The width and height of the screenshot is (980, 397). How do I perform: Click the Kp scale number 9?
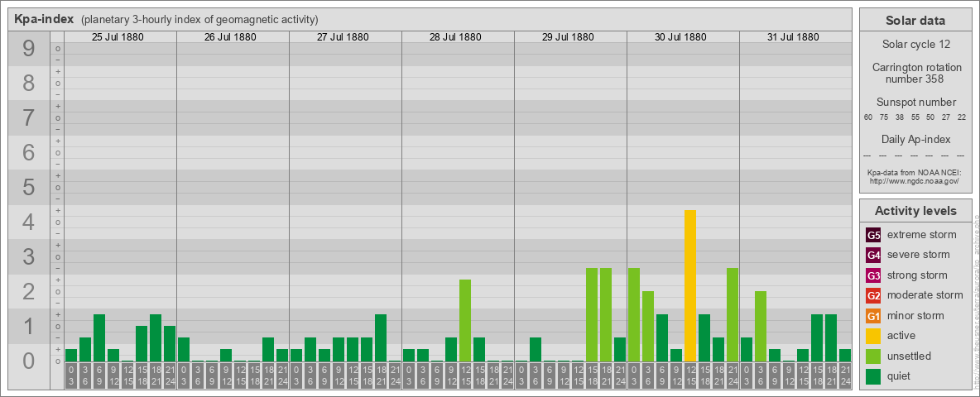pos(29,49)
